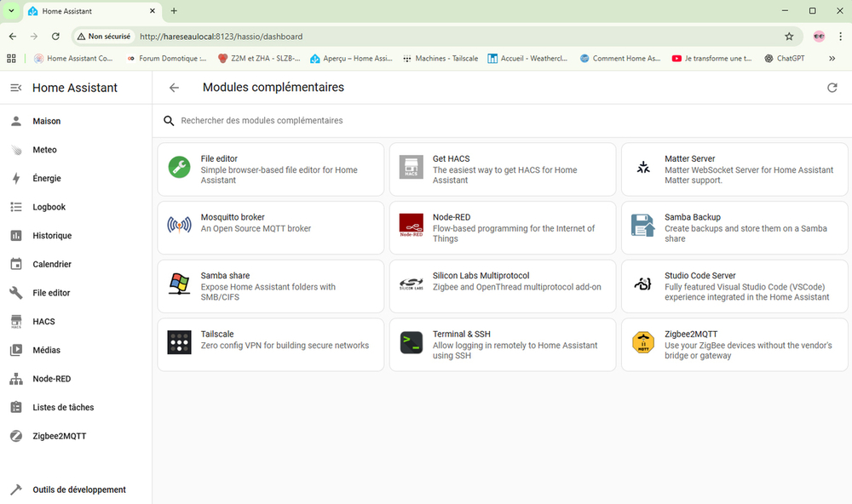Open the Mosquitto broker add-on title
This screenshot has height=504, width=852.
pos(233,217)
